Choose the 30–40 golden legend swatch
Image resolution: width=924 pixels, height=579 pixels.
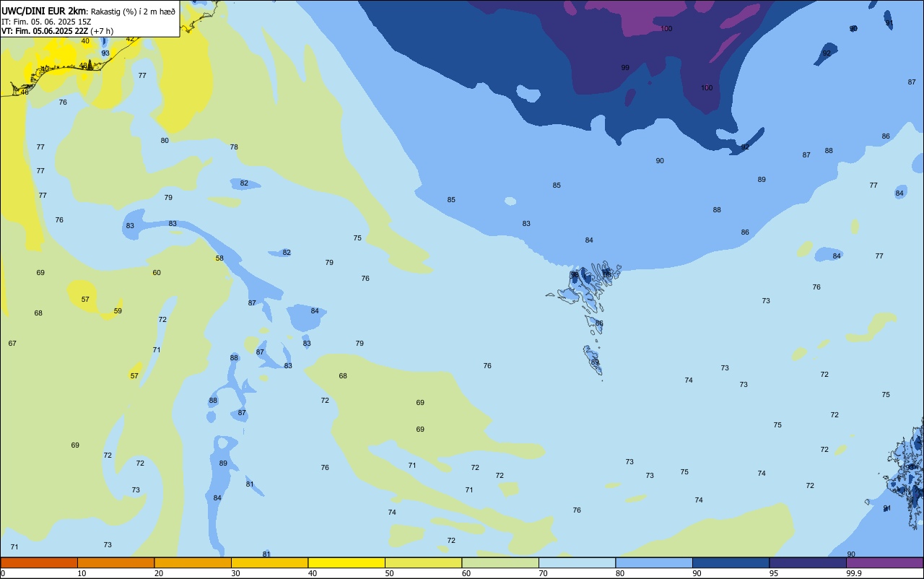pyautogui.click(x=269, y=562)
